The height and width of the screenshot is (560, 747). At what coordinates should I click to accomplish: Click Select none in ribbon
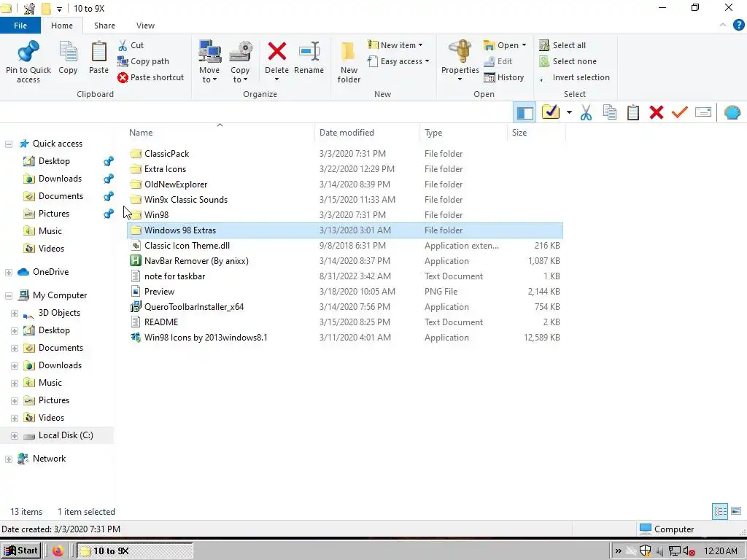(568, 61)
